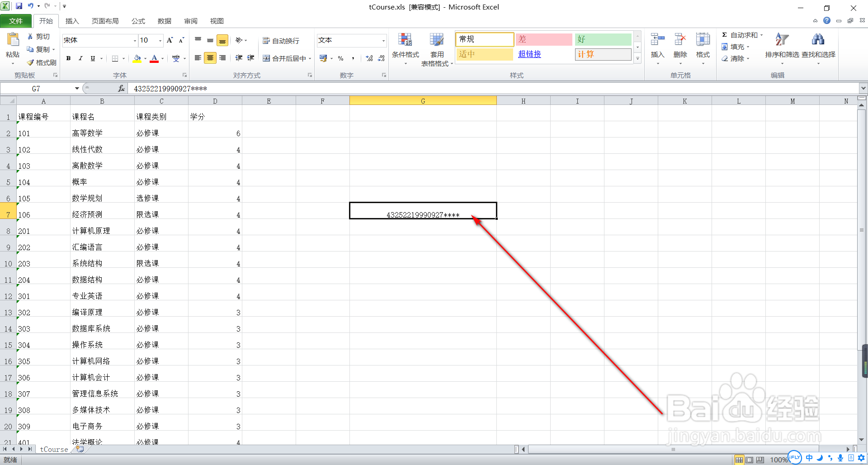Click the text orientation icon
This screenshot has width=868, height=465.
[239, 40]
